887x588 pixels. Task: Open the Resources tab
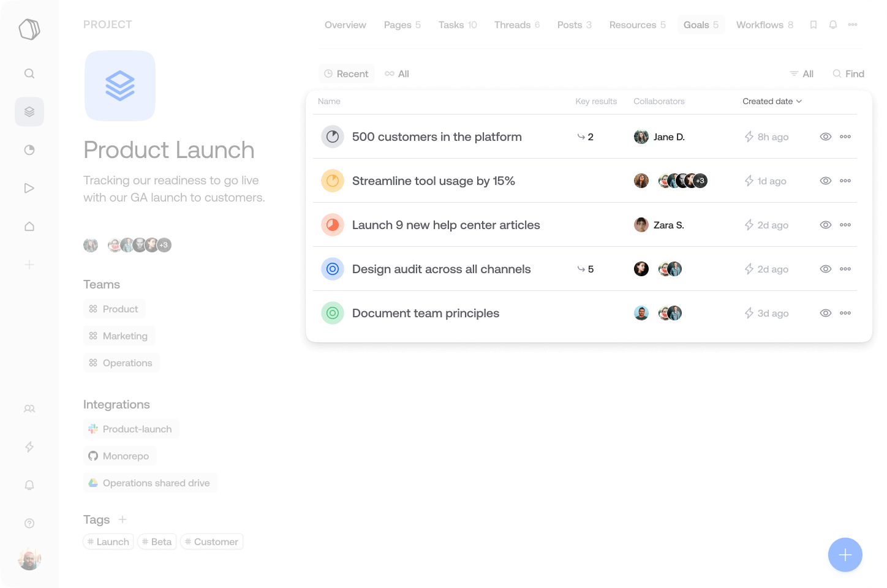(638, 24)
